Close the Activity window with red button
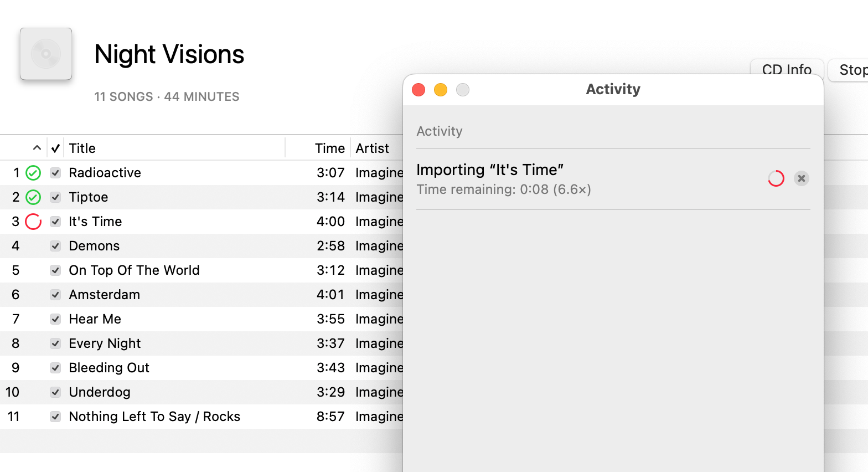The height and width of the screenshot is (472, 868). pyautogui.click(x=418, y=90)
